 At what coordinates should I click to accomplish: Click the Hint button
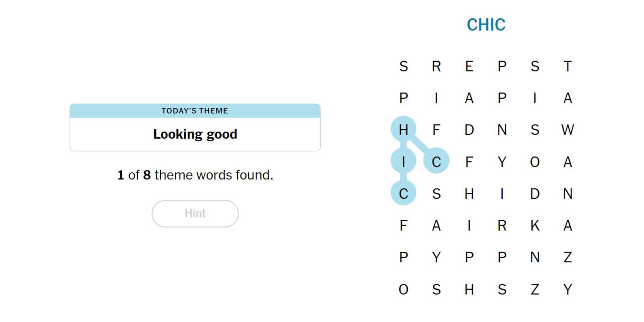pyautogui.click(x=195, y=213)
